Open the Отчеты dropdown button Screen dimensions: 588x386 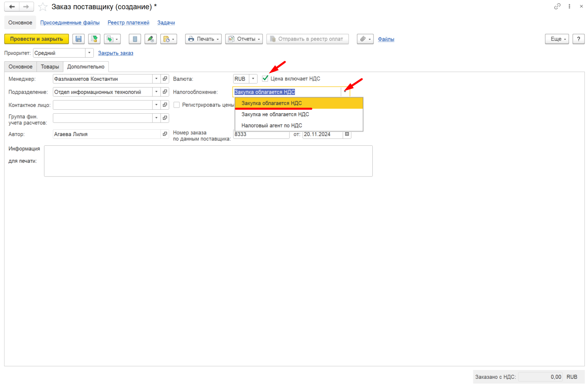pos(244,39)
